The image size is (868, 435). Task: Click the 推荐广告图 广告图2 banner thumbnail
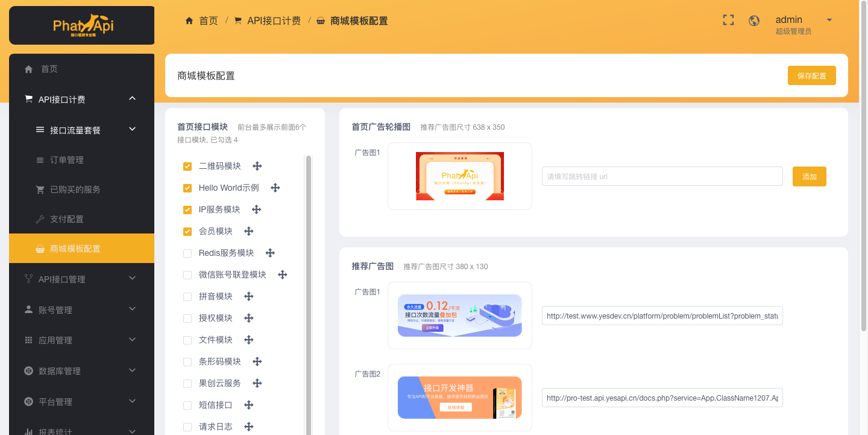[460, 398]
